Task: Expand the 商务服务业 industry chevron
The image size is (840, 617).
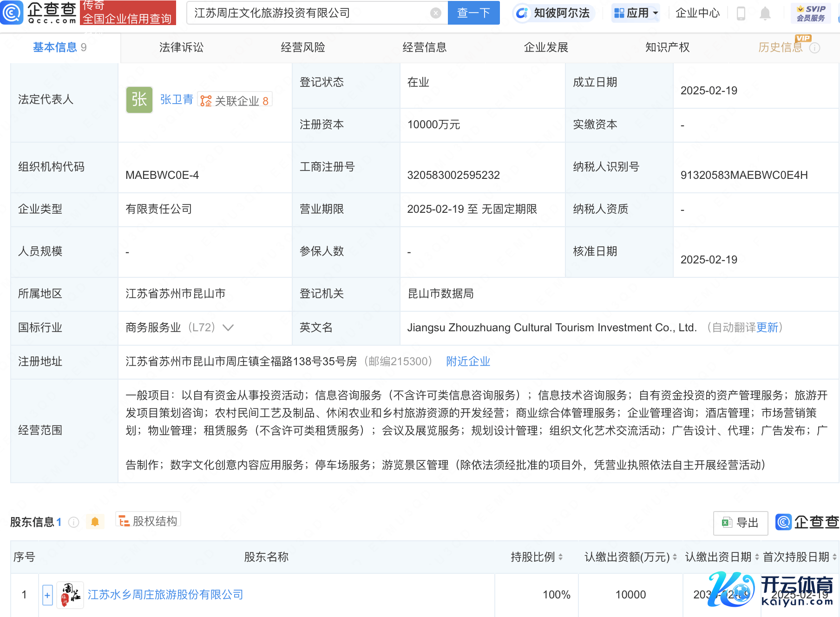Action: click(228, 328)
